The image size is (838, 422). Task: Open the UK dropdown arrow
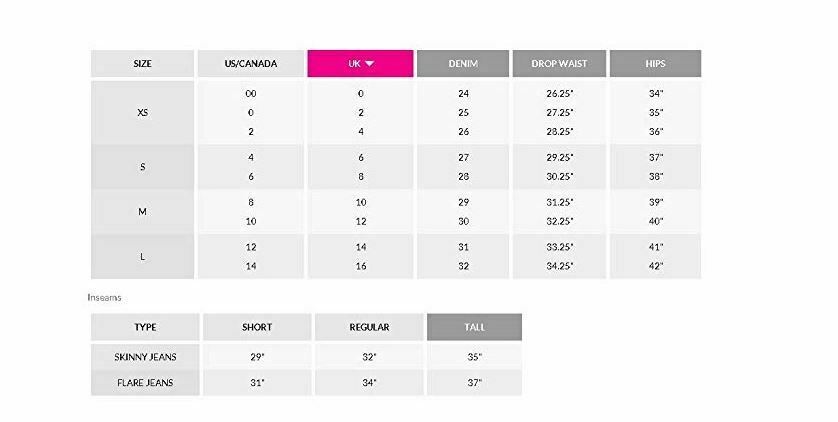(369, 64)
